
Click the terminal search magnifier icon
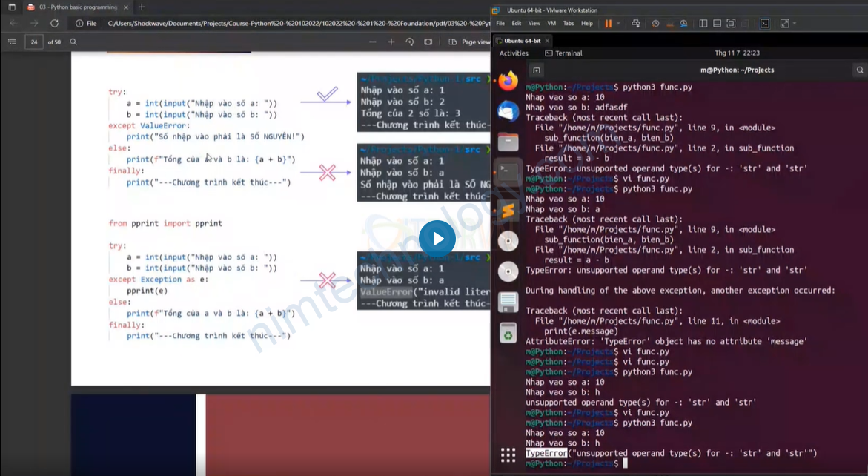pyautogui.click(x=861, y=70)
